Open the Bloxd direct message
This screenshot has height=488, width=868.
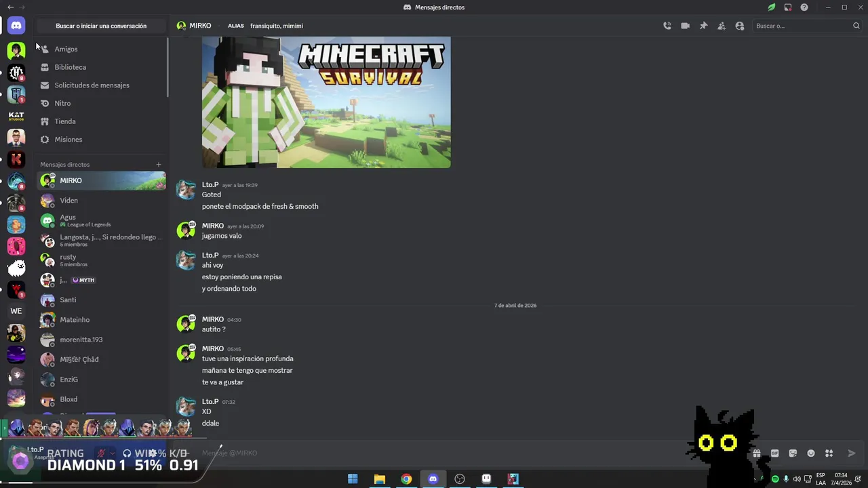101,399
